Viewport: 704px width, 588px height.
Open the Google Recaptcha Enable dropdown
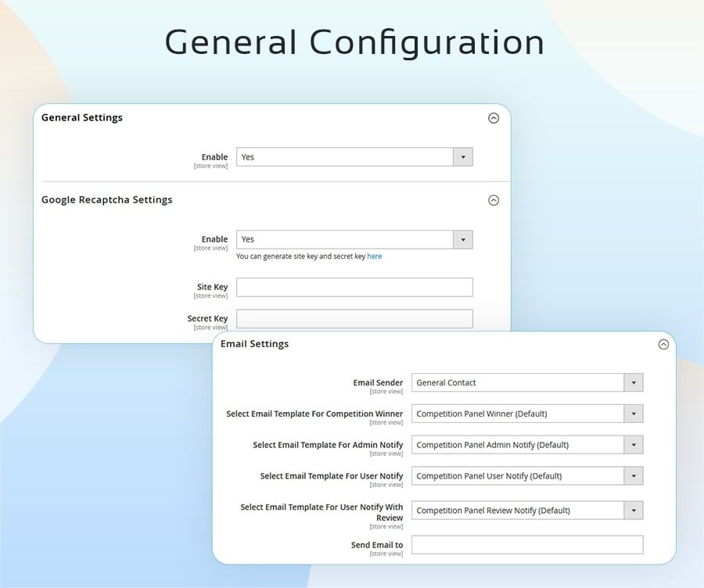tap(354, 240)
